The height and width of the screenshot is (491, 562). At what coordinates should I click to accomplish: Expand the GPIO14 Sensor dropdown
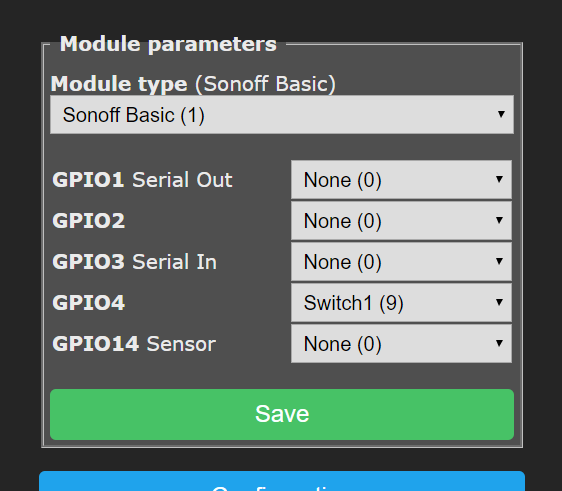[401, 343]
